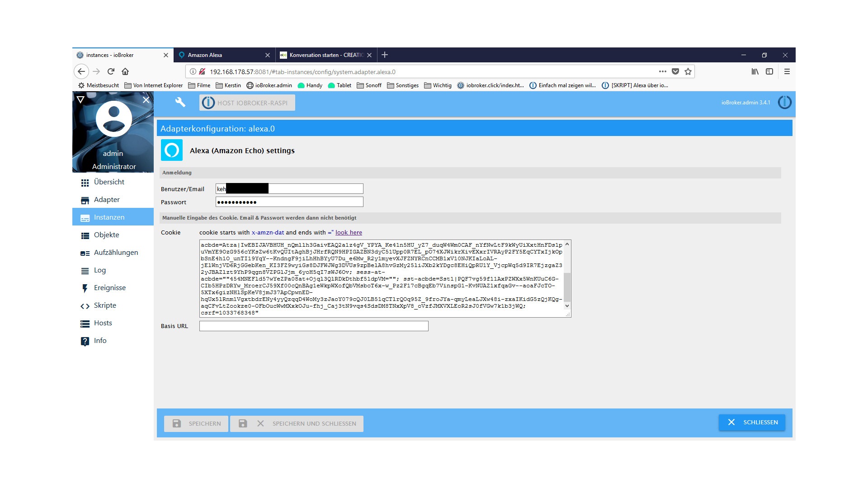Image resolution: width=868 pixels, height=488 pixels.
Task: Click the wrench settings icon
Action: coord(180,102)
